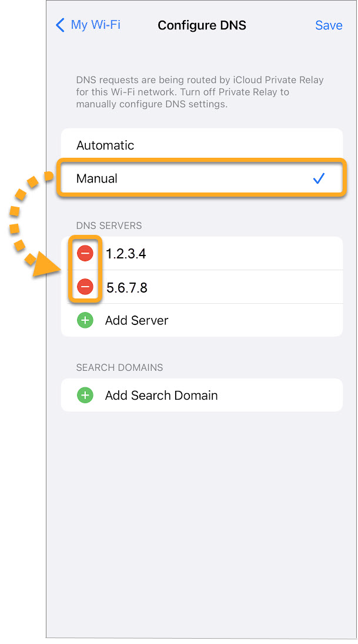
Task: Select the Automatic DNS option
Action: click(x=105, y=145)
